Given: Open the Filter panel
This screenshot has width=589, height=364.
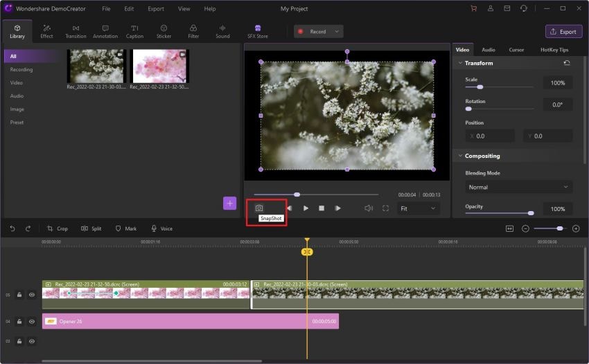Looking at the screenshot, I should [x=193, y=32].
